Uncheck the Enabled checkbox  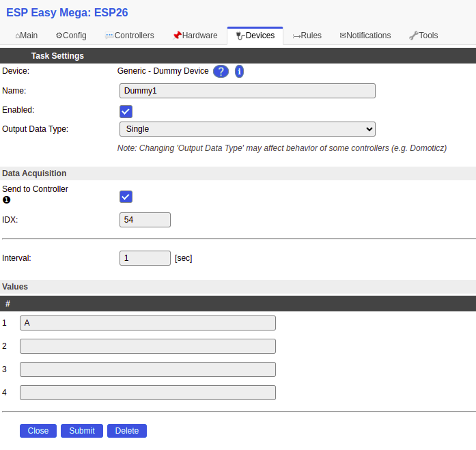(126, 111)
